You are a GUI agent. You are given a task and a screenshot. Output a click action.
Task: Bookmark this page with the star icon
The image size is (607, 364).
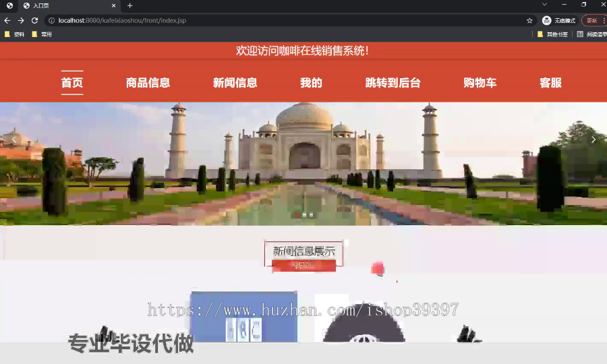pos(529,20)
